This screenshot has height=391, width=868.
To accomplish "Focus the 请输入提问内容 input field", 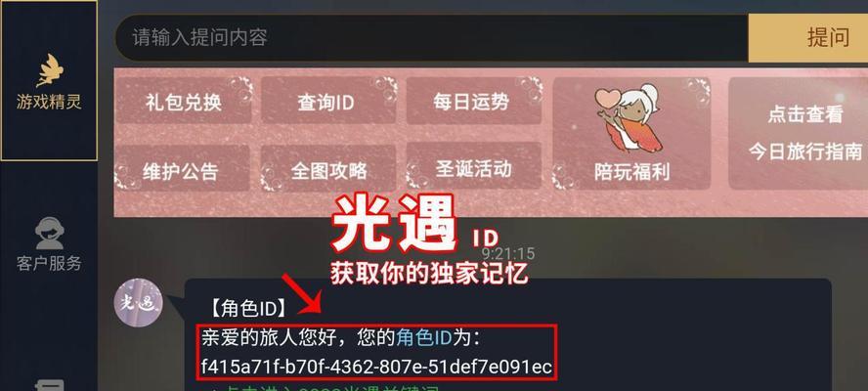I will [x=432, y=38].
